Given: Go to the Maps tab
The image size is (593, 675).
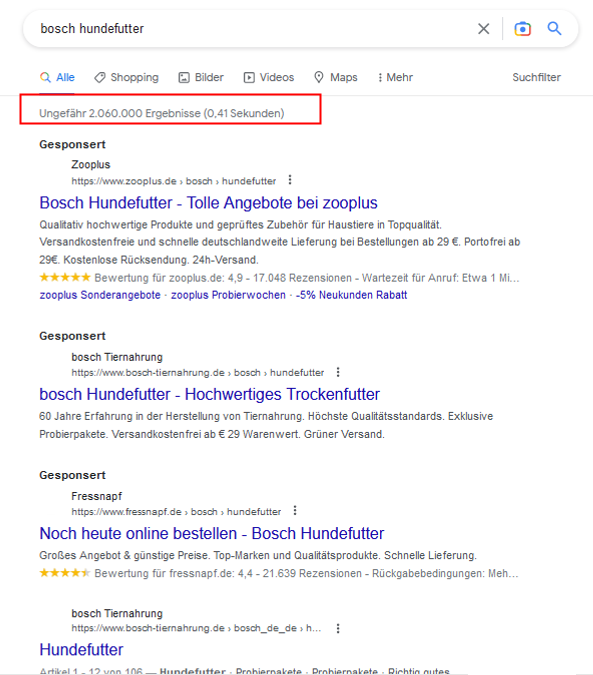Looking at the screenshot, I should (x=336, y=77).
